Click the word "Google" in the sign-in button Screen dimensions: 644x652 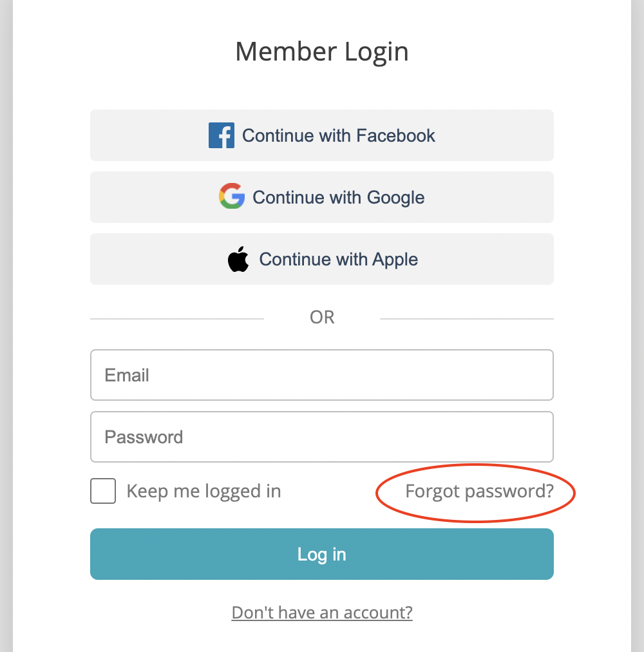pyautogui.click(x=395, y=197)
